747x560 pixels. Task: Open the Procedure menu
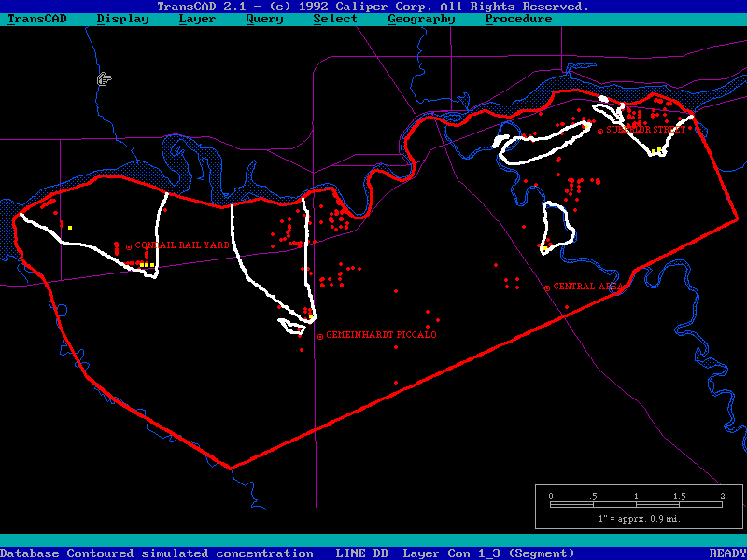click(518, 19)
